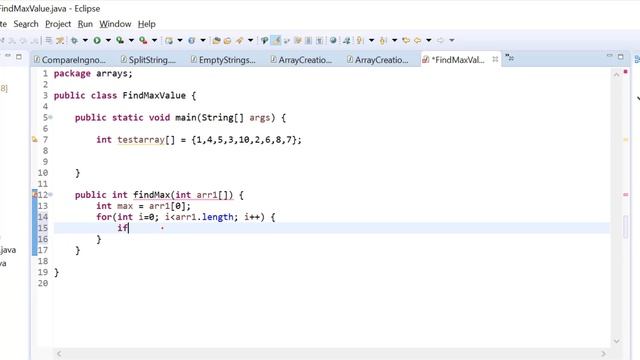Screen dimensions: 640x360
Task: Click the Debug bug icon
Action: [x=74, y=40]
